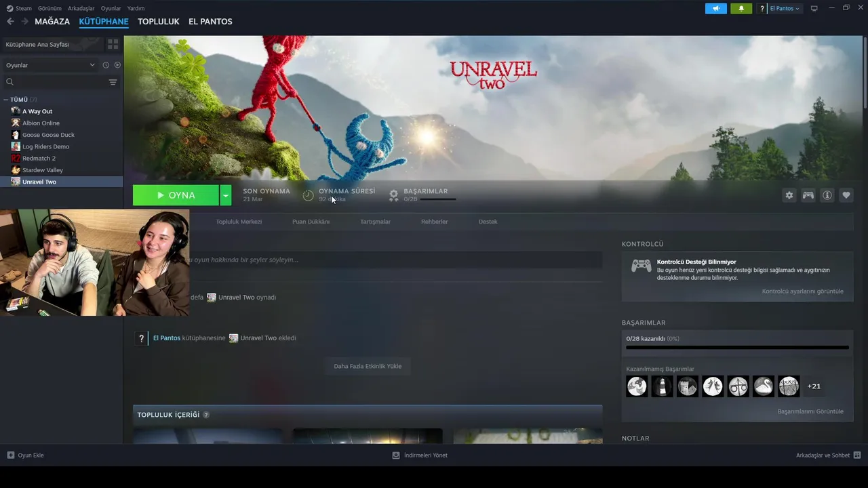This screenshot has width=868, height=488.
Task: Collapse the TÜMÜ games group
Action: coord(6,100)
